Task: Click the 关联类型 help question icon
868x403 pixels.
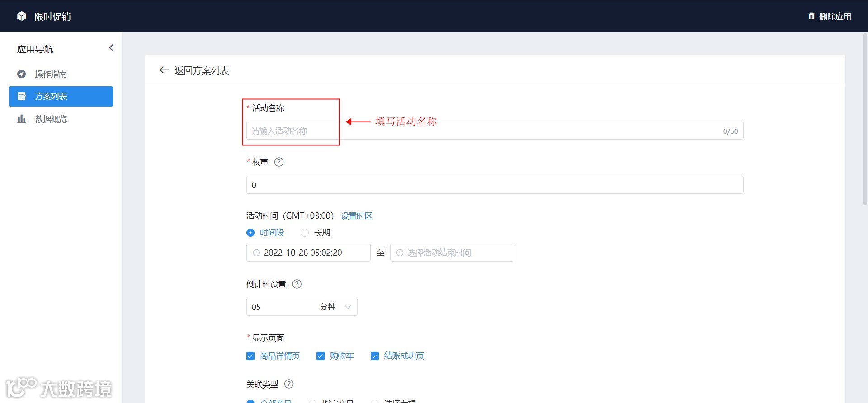Action: pos(289,384)
